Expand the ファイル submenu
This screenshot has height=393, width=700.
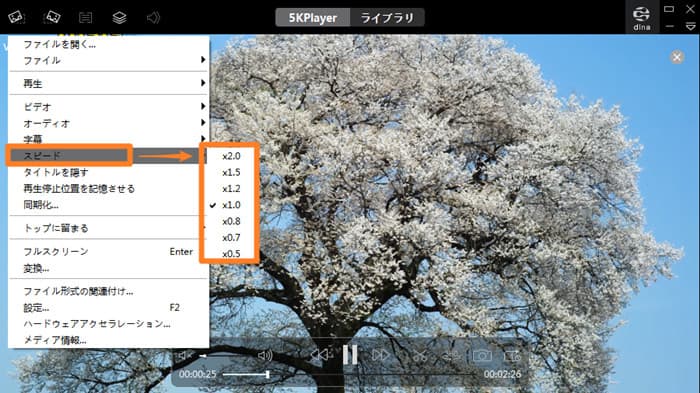click(108, 60)
